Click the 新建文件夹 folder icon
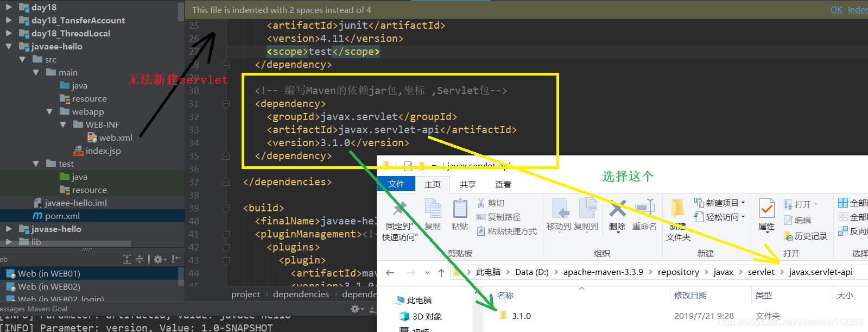 pos(677,209)
